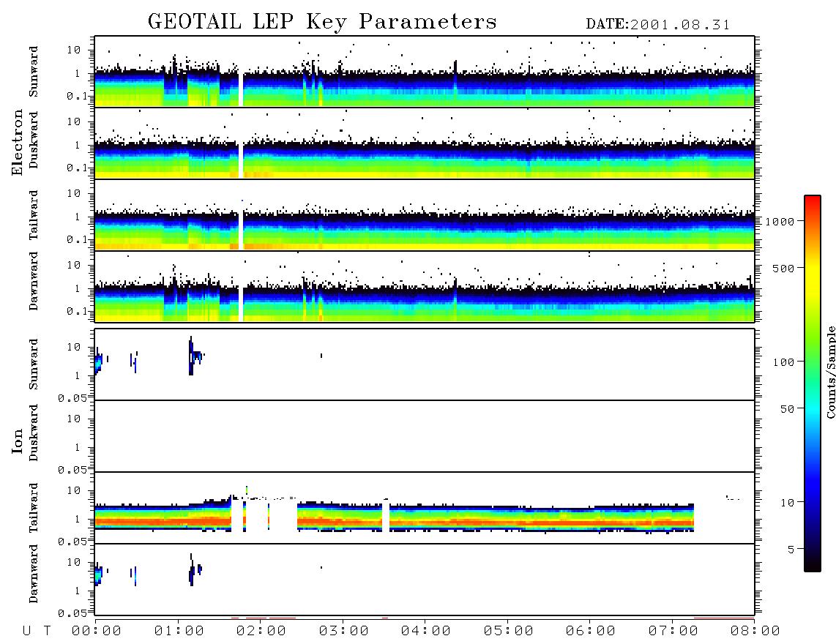Screen dimensions: 836x644
Task: Click the rainbow color scale bar
Action: 813,383
